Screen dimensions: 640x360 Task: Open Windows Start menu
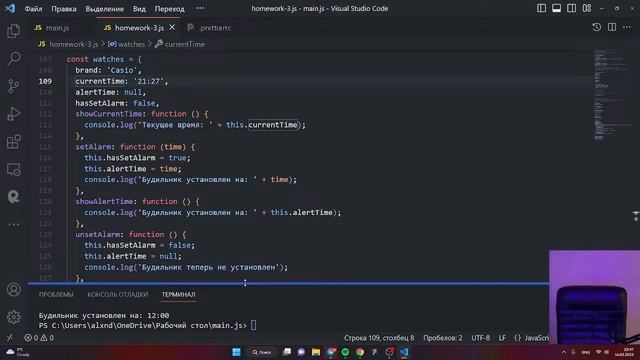pyautogui.click(x=236, y=352)
